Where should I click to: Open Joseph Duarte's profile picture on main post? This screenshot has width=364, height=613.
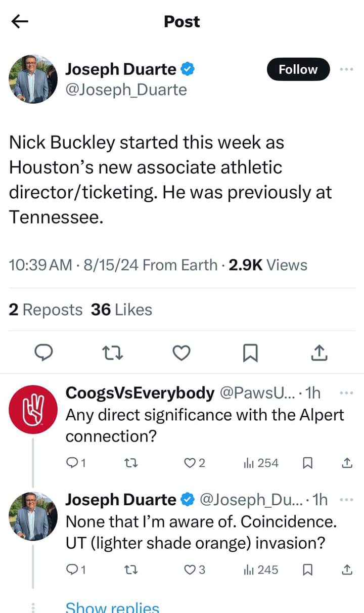pos(33,79)
